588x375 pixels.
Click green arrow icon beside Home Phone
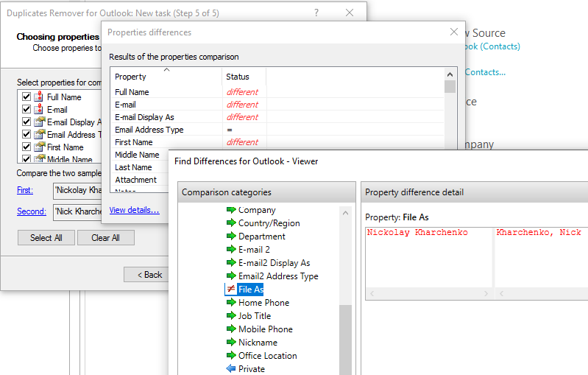pyautogui.click(x=231, y=303)
